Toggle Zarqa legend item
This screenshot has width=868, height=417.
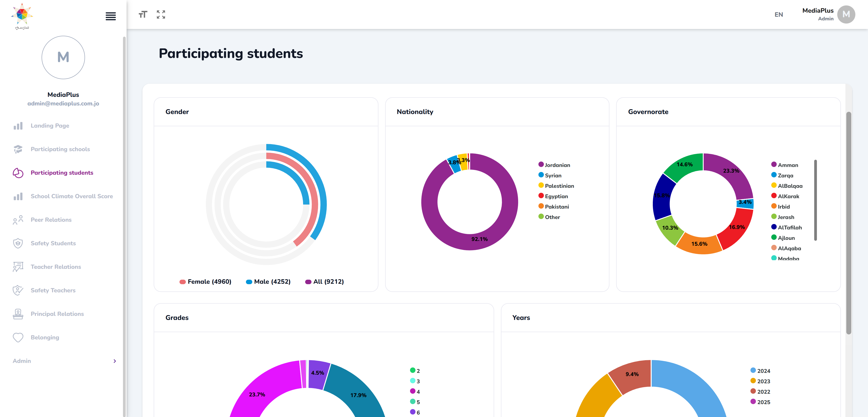(x=782, y=175)
